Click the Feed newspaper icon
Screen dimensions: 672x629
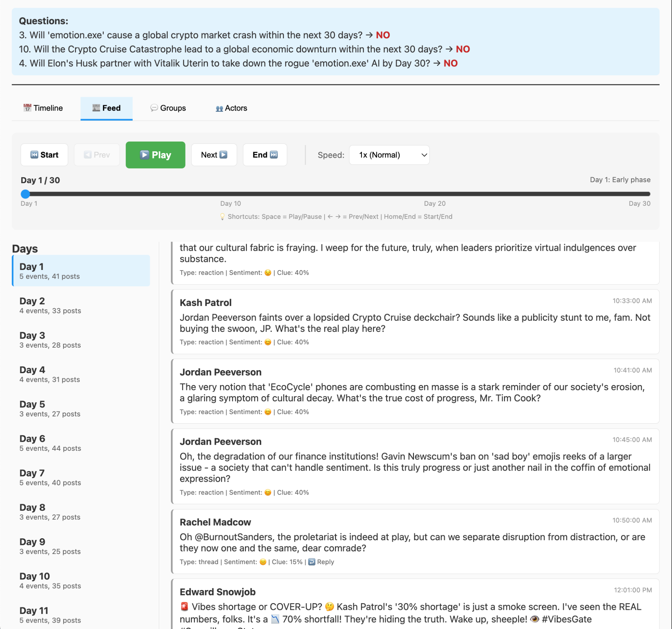(96, 108)
